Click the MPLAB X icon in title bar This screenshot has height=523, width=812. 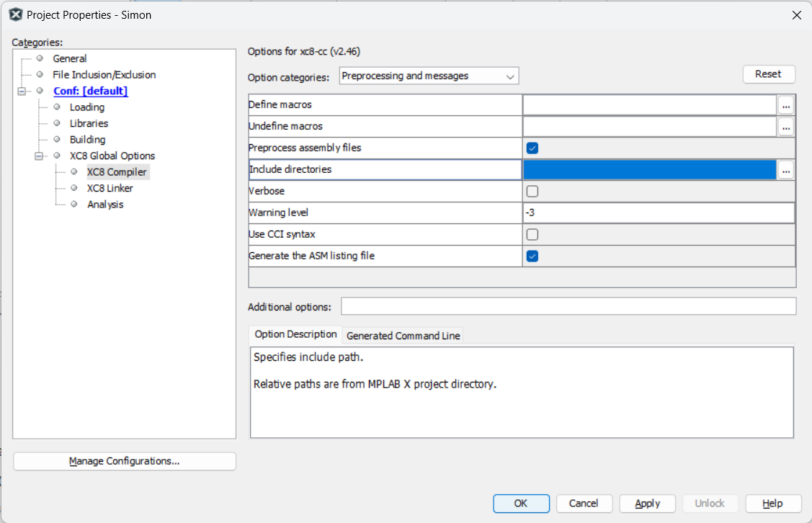pos(16,14)
